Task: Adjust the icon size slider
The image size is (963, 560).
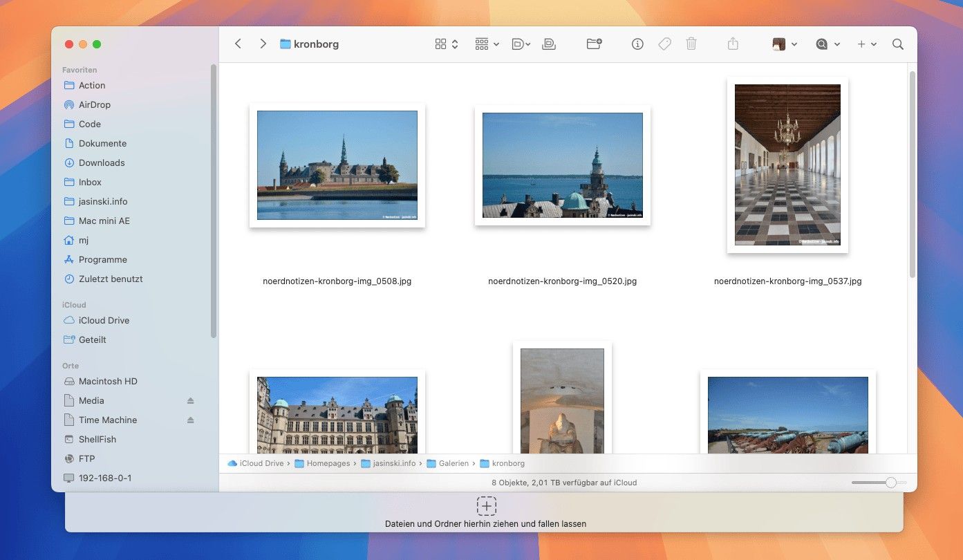Action: pos(890,483)
